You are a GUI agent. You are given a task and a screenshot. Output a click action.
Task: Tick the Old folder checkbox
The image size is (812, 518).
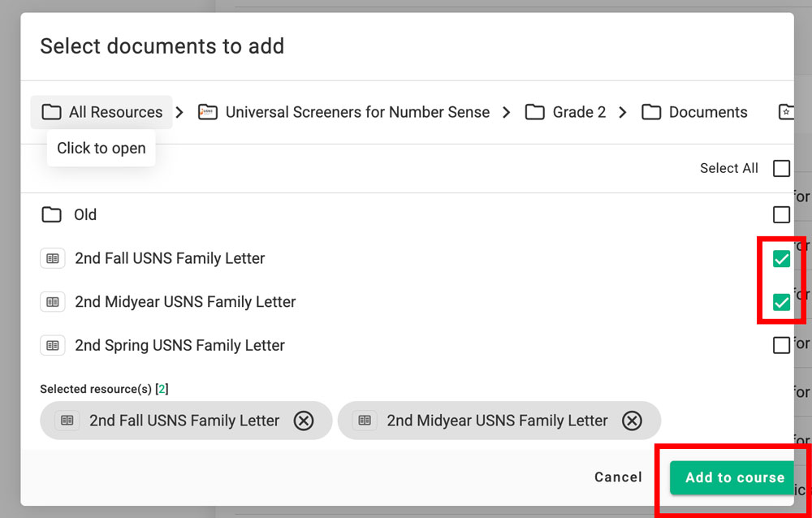coord(781,215)
